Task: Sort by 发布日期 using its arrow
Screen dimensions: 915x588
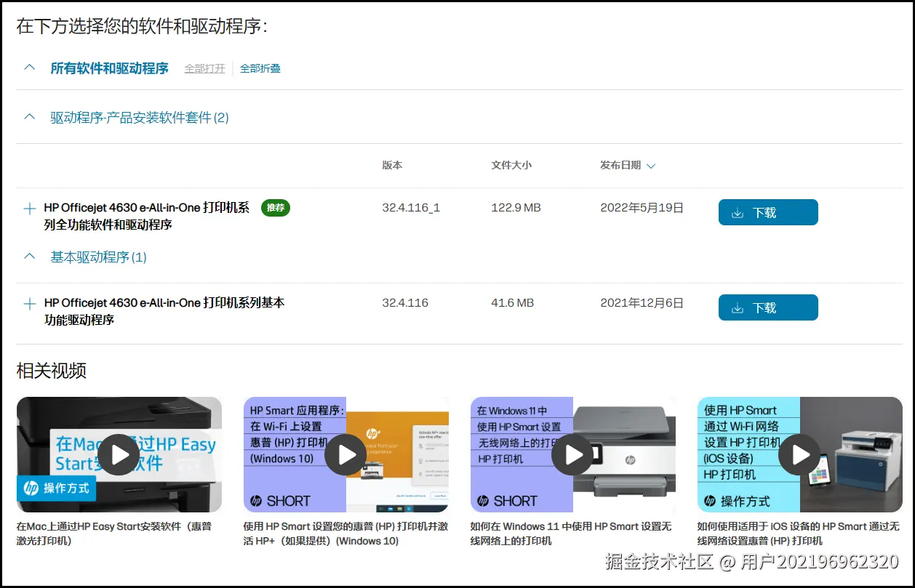Action: (x=651, y=166)
